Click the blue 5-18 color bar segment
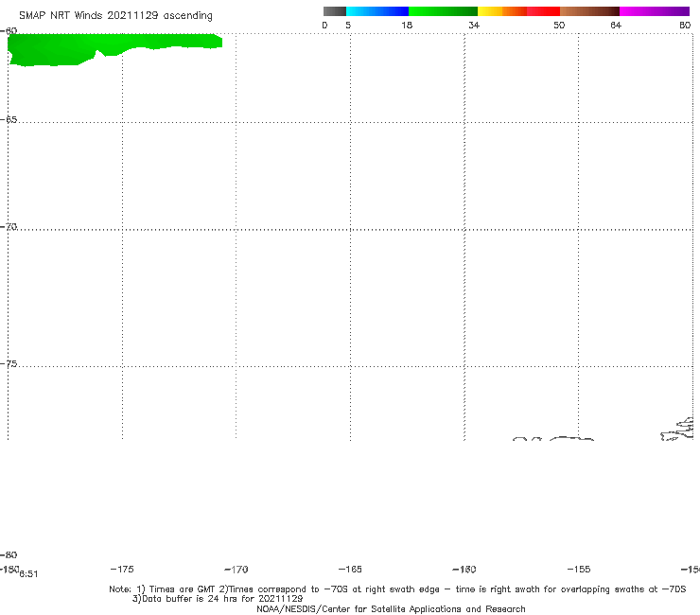The image size is (700, 615). [377, 11]
